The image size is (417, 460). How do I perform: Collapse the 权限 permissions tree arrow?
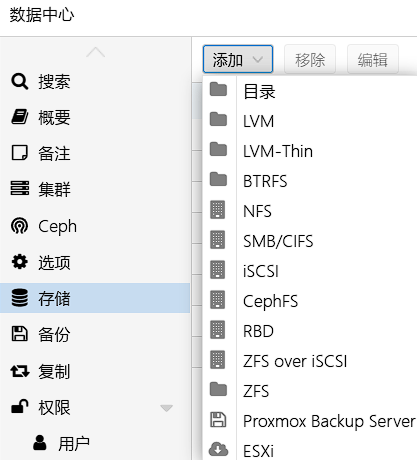[166, 408]
